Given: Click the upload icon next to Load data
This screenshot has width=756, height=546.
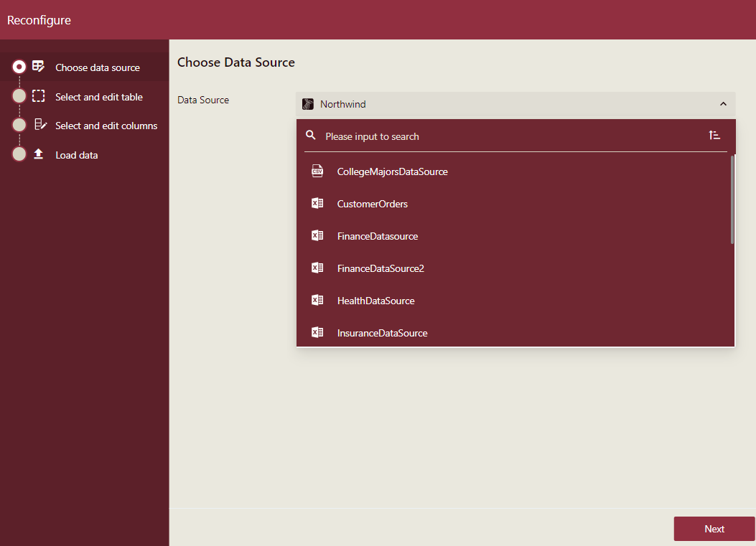Looking at the screenshot, I should click(x=38, y=154).
